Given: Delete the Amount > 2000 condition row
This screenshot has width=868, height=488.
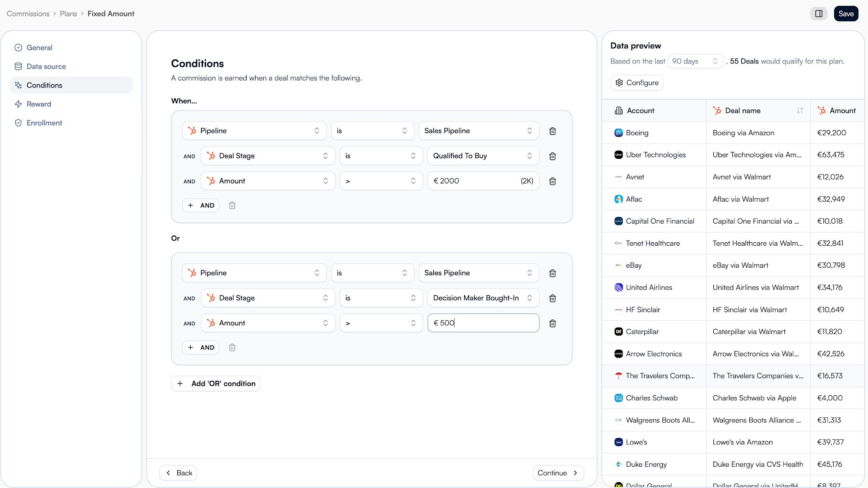Looking at the screenshot, I should click(x=553, y=181).
